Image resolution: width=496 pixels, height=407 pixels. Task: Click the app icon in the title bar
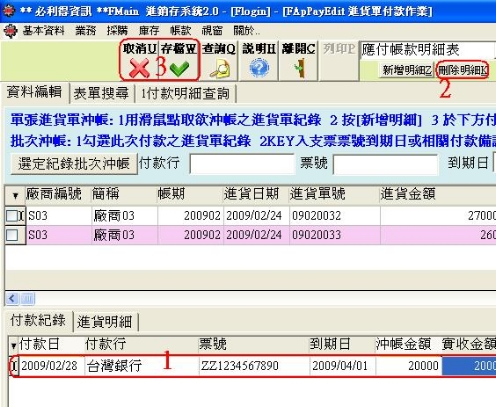(8, 11)
